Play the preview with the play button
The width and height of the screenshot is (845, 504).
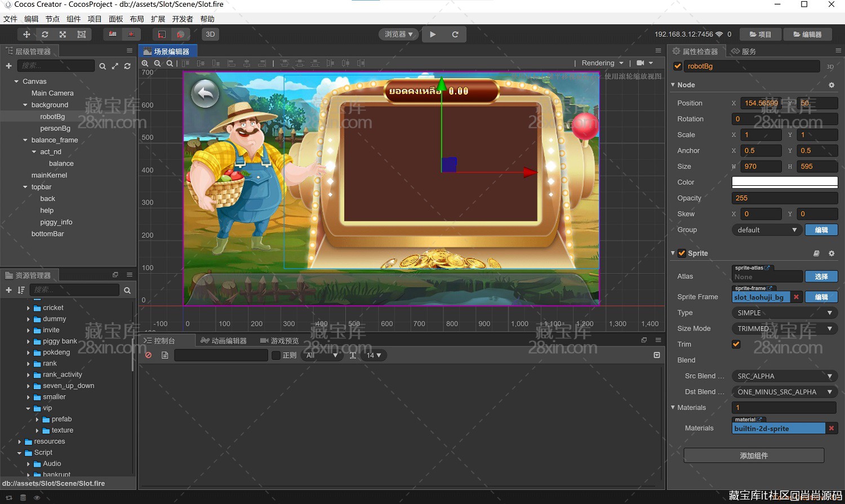[433, 34]
